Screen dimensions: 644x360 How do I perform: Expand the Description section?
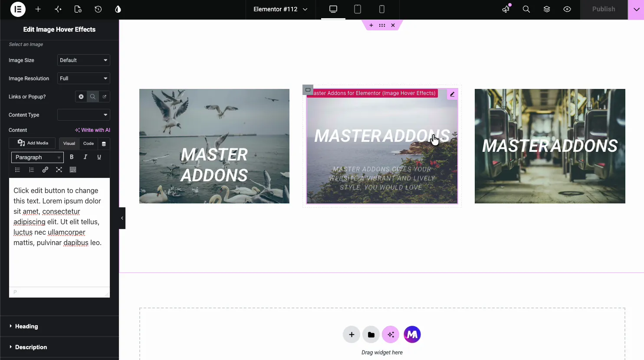[59, 347]
